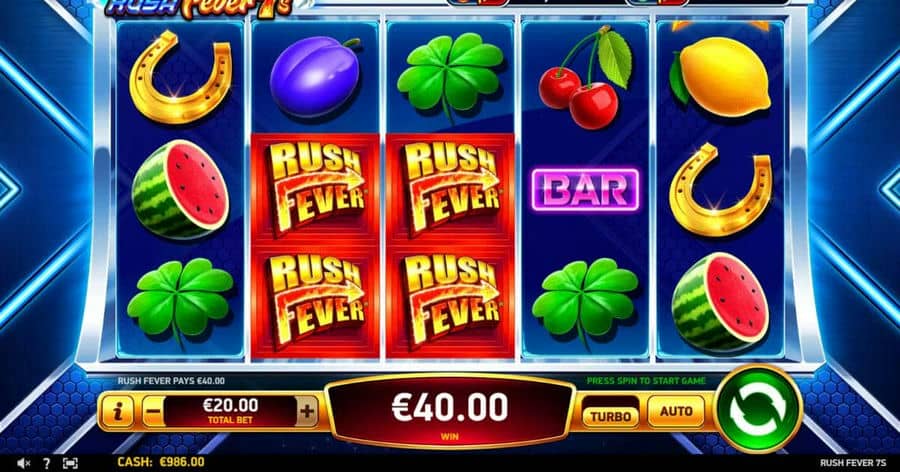Click the plum symbol on reel two
The width and height of the screenshot is (900, 472).
315,76
